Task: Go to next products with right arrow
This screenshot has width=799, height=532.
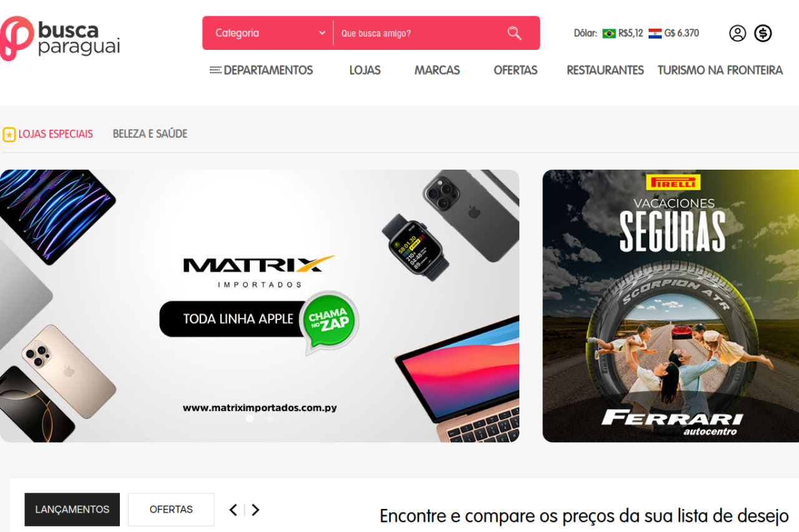Action: pyautogui.click(x=255, y=510)
